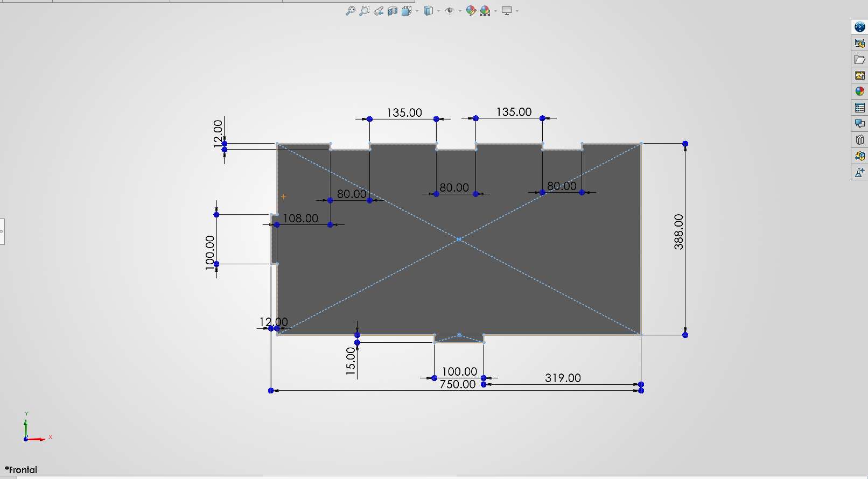Expand the View Settings dropdown arrow
This screenshot has height=479, width=868.
(517, 11)
